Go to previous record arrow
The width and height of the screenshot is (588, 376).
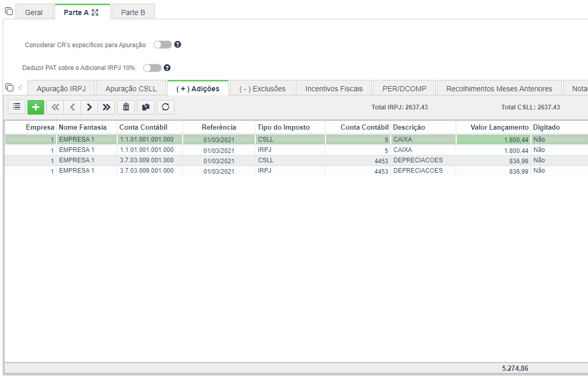[x=72, y=107]
